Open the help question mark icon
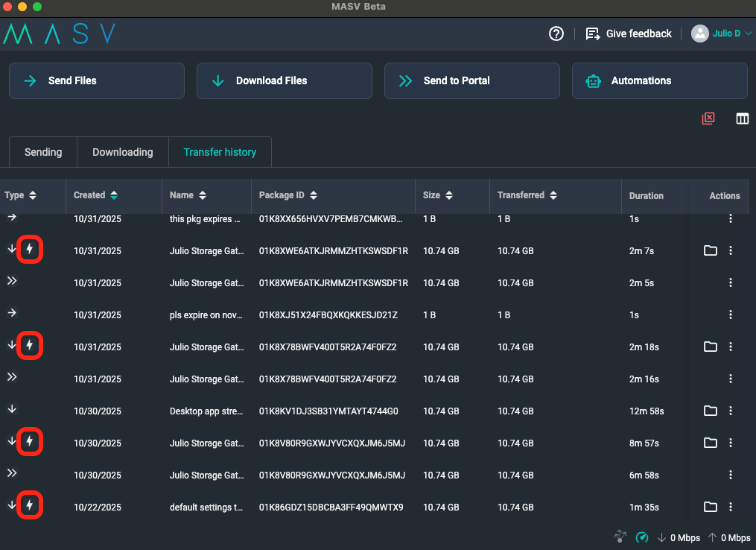The height and width of the screenshot is (550, 756). click(556, 34)
